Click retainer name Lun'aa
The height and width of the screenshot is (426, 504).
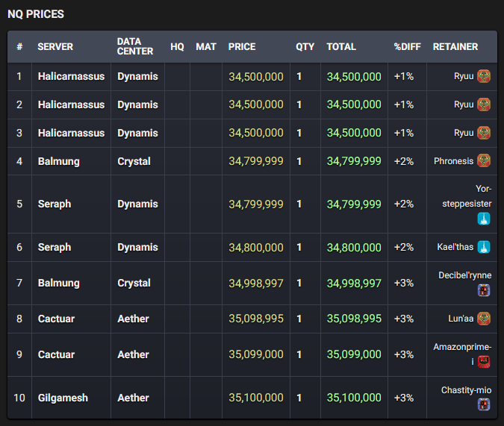pos(461,319)
